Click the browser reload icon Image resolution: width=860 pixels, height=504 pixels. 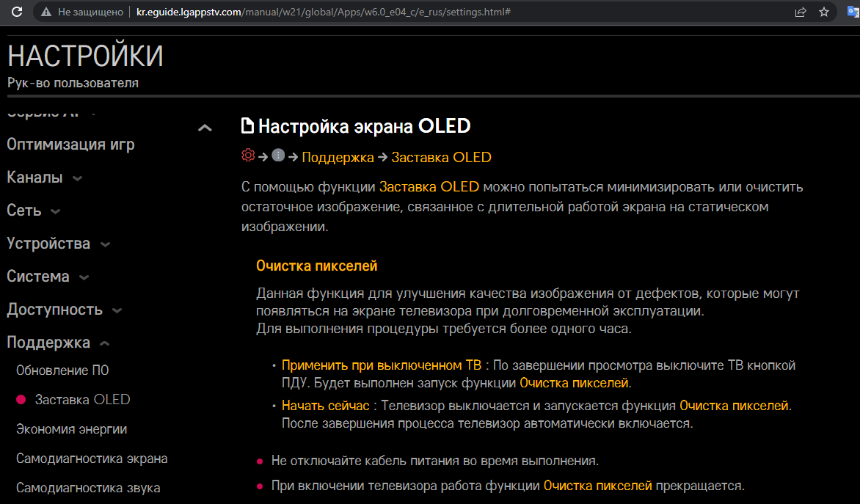click(x=16, y=12)
